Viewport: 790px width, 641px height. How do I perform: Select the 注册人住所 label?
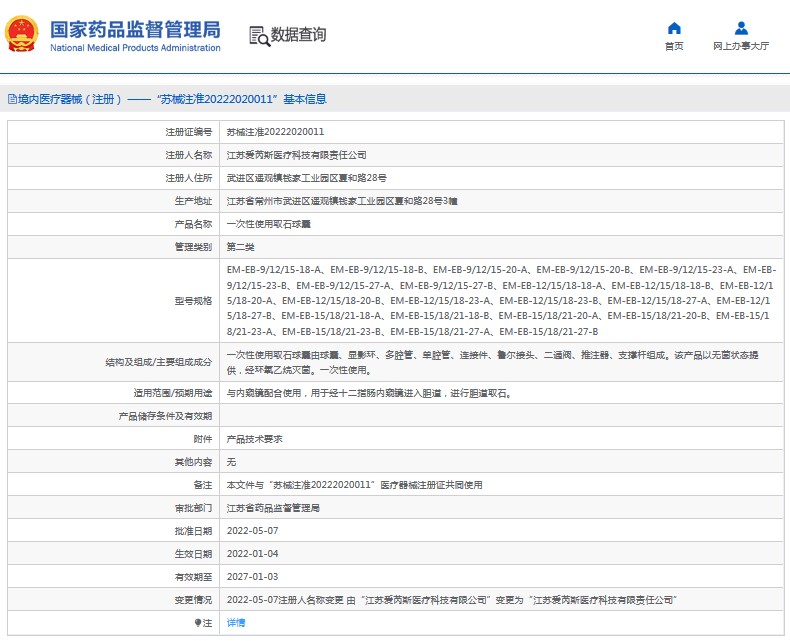click(x=189, y=178)
